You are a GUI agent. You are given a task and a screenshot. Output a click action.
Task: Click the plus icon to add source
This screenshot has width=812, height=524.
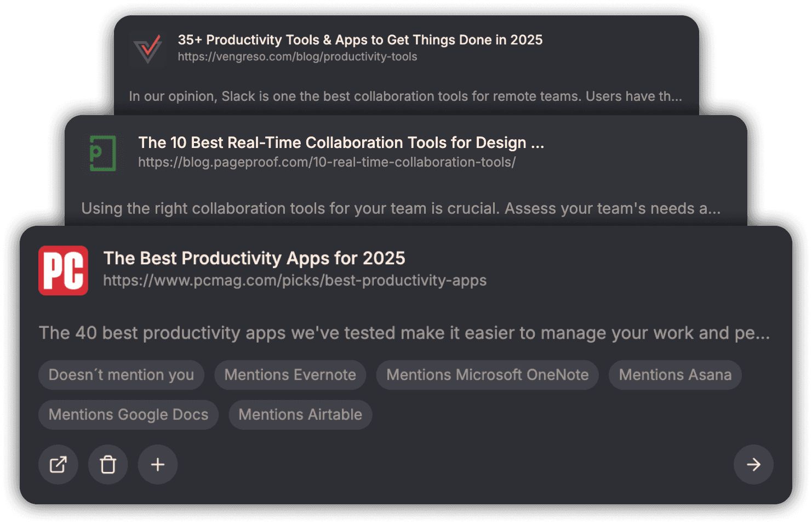(x=158, y=464)
